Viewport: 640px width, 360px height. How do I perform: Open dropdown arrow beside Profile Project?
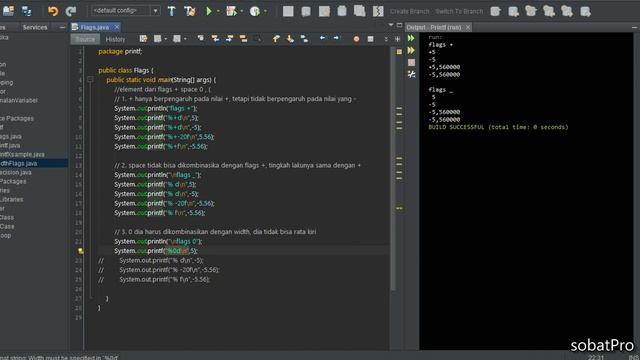tap(265, 11)
